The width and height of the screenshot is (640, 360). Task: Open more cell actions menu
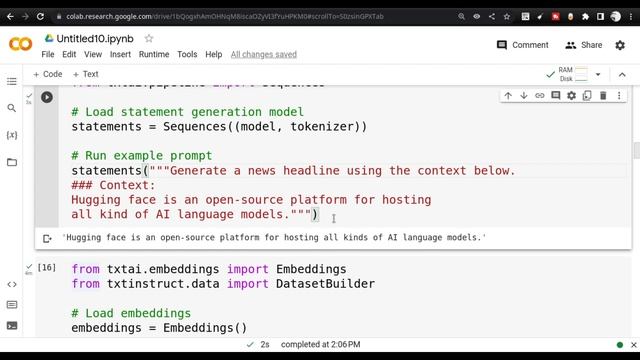(x=619, y=96)
